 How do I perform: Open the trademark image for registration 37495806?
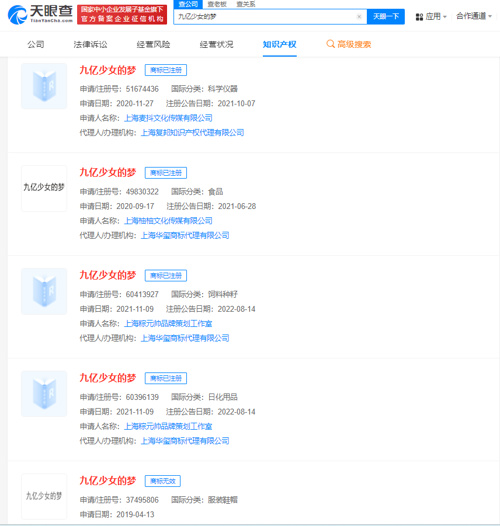(44, 496)
